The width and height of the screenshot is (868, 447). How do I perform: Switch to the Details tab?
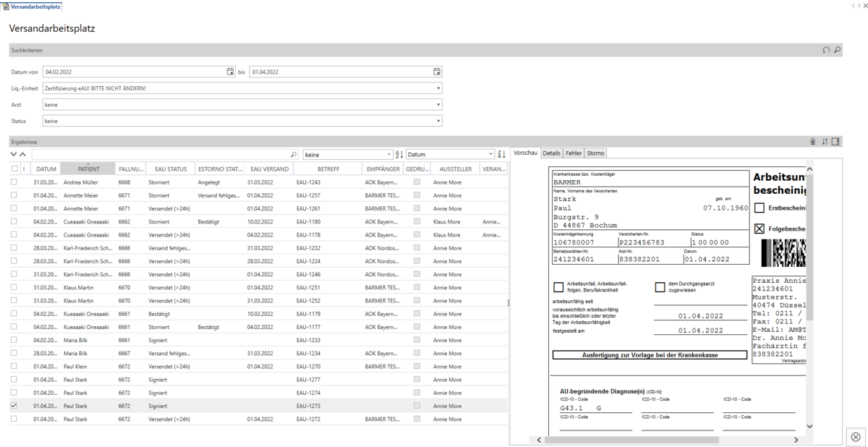[x=552, y=153]
